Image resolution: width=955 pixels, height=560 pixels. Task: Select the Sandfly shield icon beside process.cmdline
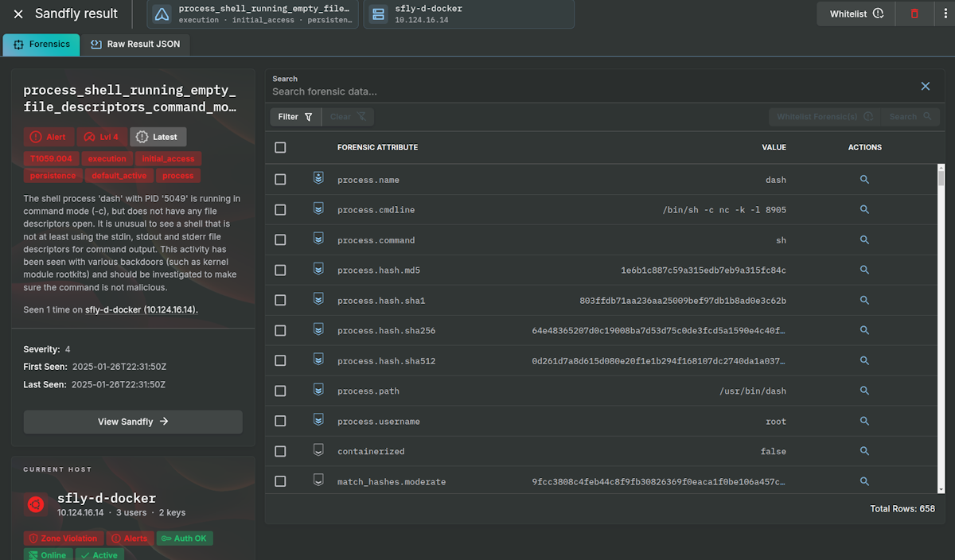[x=318, y=209]
